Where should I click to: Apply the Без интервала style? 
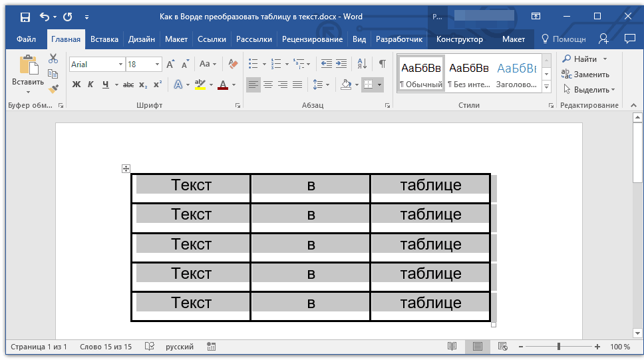point(468,74)
